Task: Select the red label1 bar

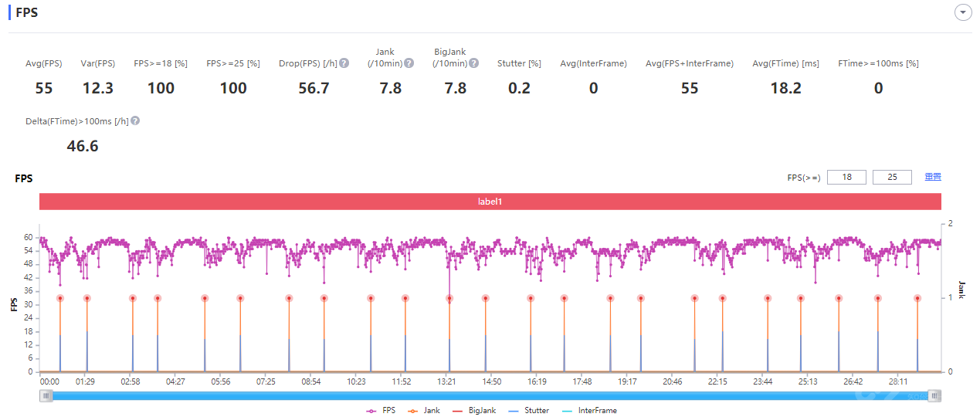Action: coord(490,201)
